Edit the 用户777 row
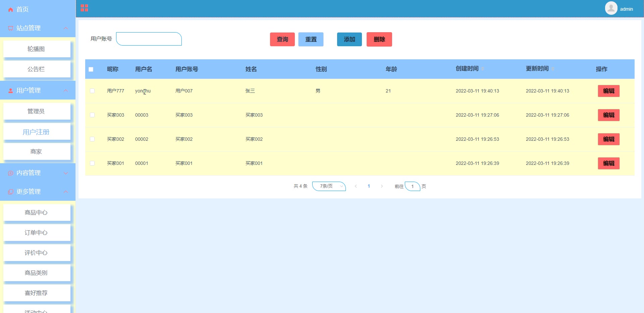The image size is (644, 313). 609,91
